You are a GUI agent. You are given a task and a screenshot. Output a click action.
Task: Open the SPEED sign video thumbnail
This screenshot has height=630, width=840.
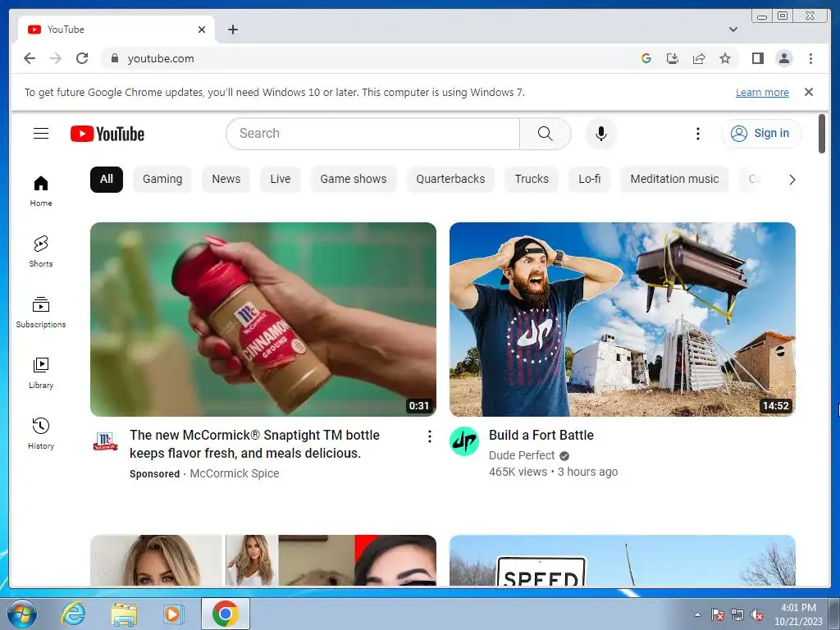pos(623,559)
